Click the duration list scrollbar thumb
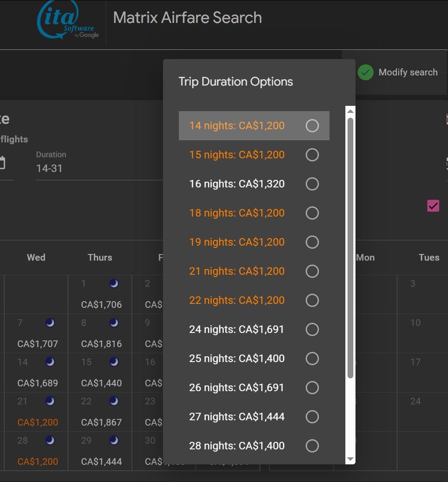This screenshot has width=448, height=482. pyautogui.click(x=350, y=248)
